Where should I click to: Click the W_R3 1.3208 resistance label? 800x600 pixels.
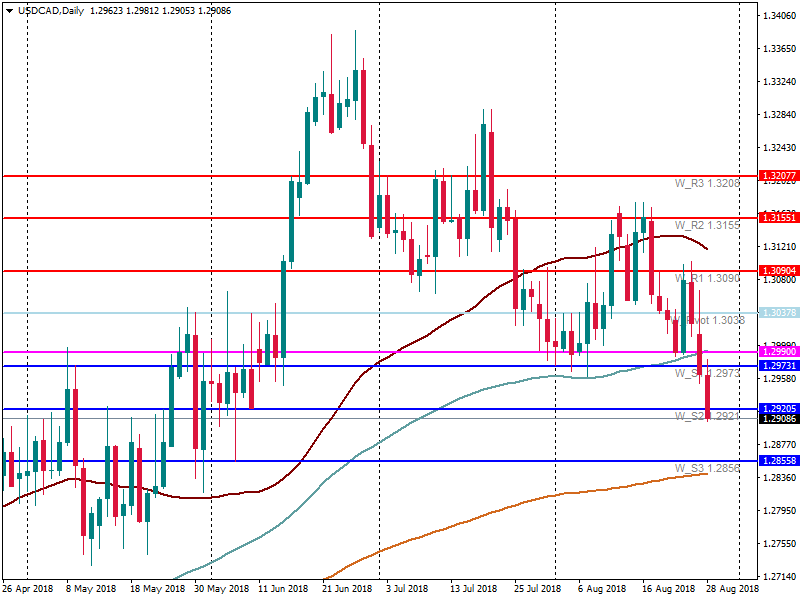click(x=706, y=184)
